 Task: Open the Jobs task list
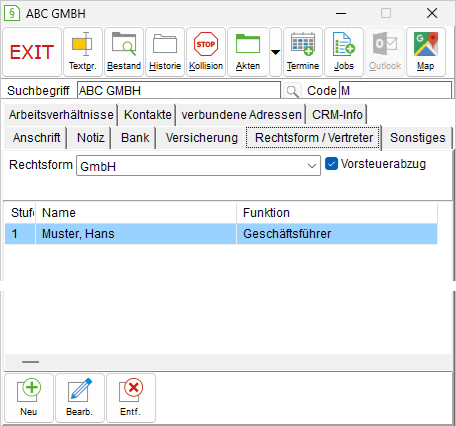pos(344,52)
